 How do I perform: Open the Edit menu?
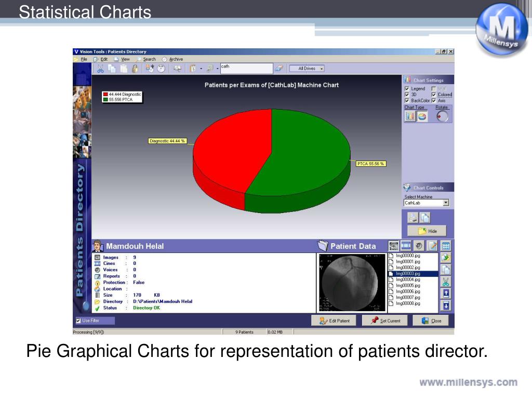click(104, 59)
